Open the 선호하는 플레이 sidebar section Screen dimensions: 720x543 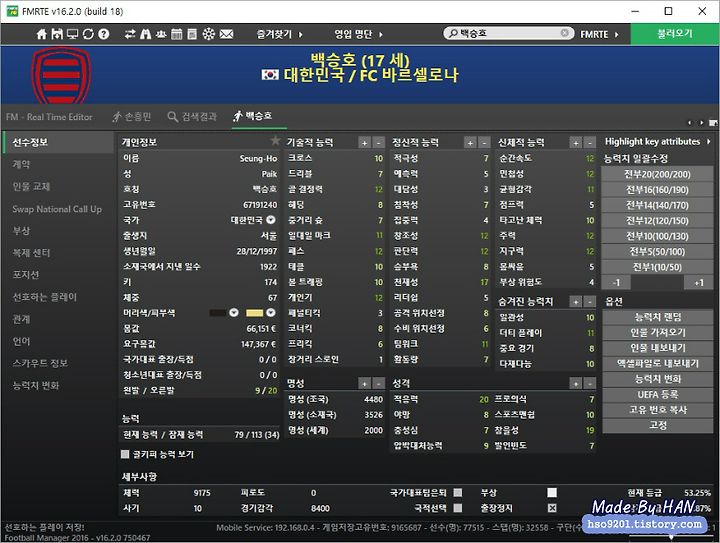pos(45,297)
